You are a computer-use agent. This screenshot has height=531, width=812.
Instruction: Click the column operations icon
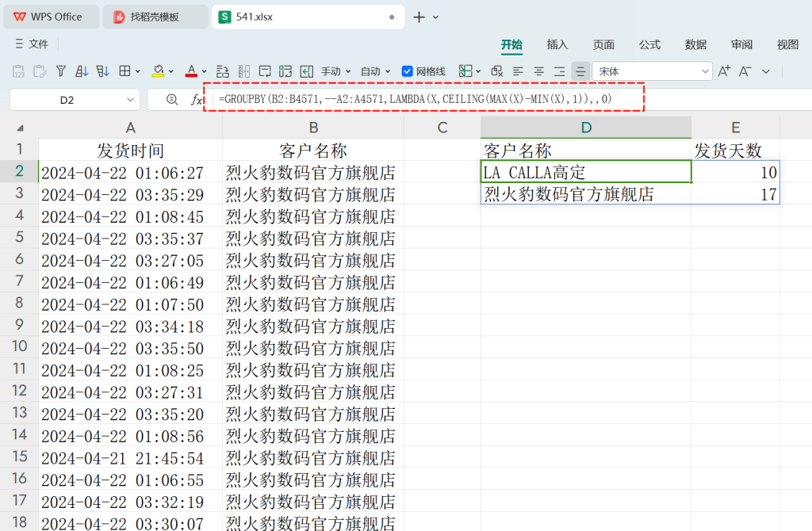pos(244,71)
